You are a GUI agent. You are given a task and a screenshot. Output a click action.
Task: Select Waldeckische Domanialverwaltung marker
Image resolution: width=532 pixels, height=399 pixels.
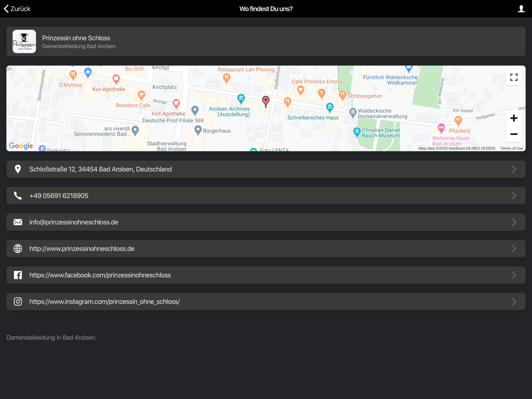pyautogui.click(x=353, y=112)
